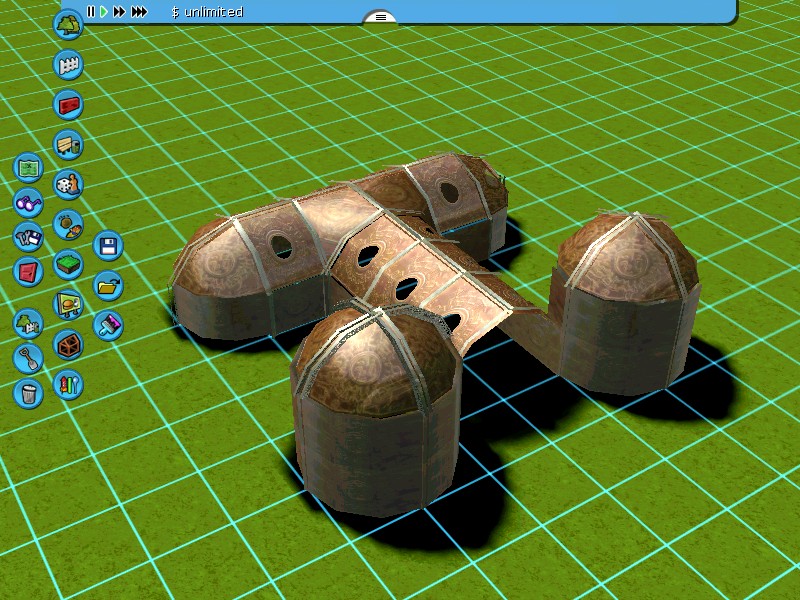The image size is (800, 600).
Task: Select the white fence scenery icon
Action: click(68, 65)
